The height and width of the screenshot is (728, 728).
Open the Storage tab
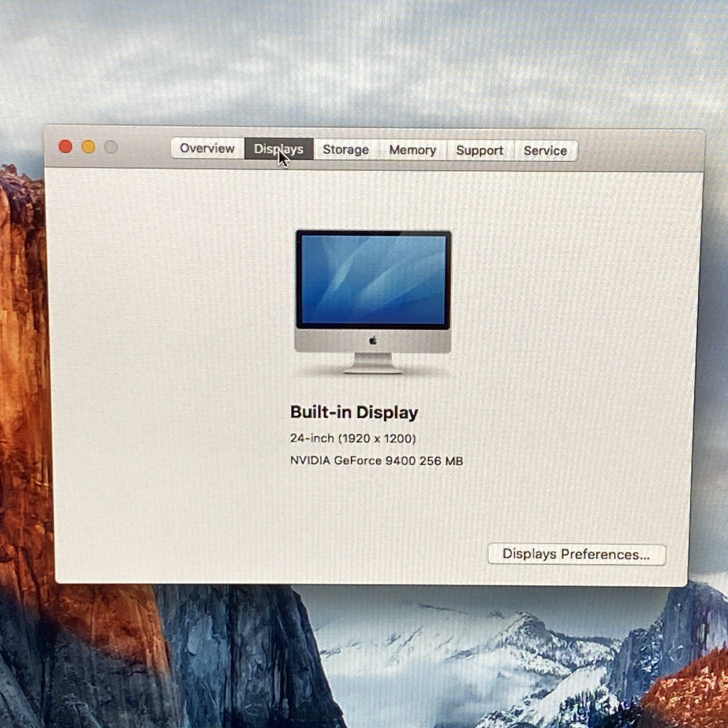(345, 150)
